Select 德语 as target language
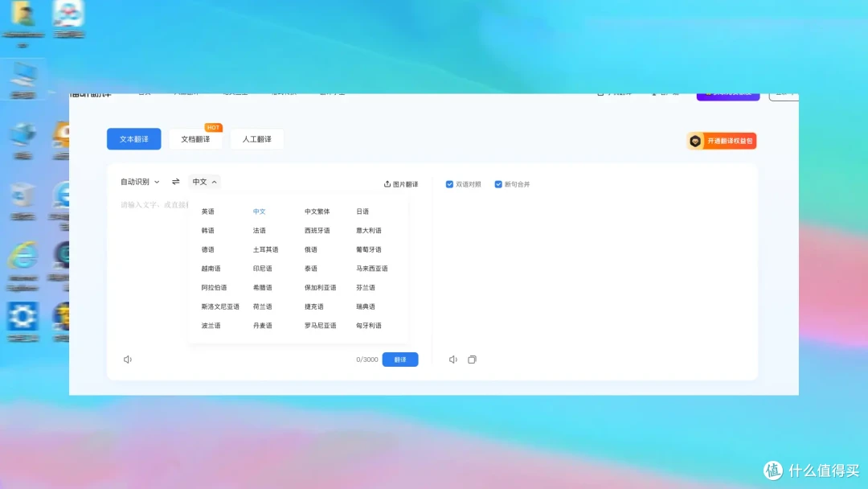868x489 pixels. pos(207,250)
